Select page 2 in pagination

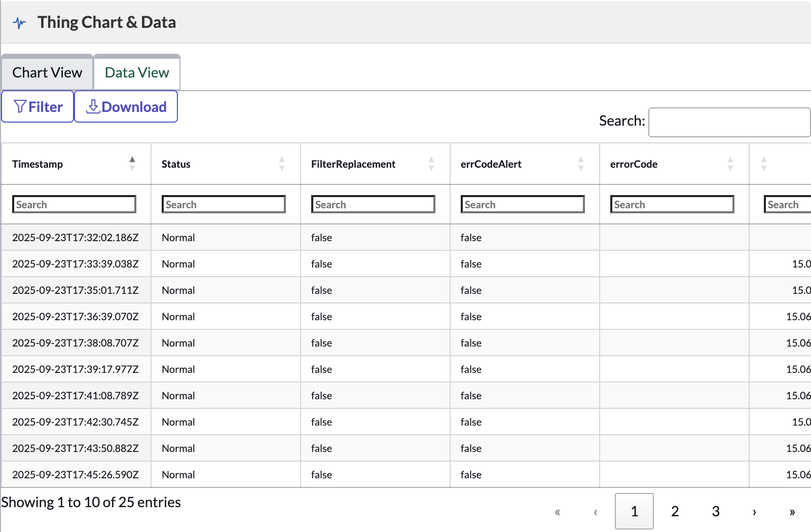point(675,512)
